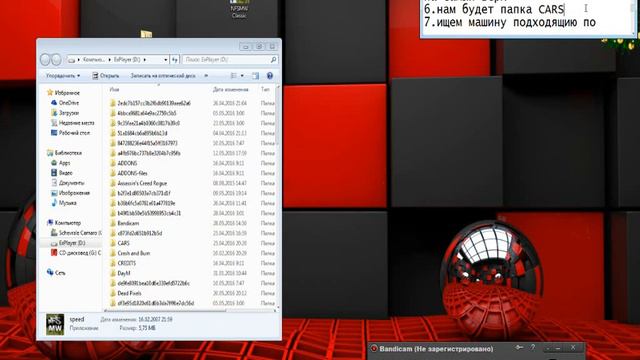Screen dimensions: 640x360
Task: Select Сеть in the navigation pane
Action: 56,273
